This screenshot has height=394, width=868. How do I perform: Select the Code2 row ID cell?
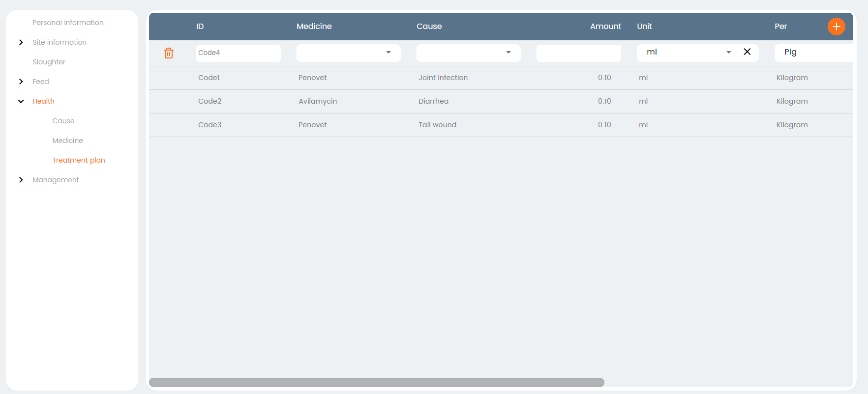coord(210,101)
